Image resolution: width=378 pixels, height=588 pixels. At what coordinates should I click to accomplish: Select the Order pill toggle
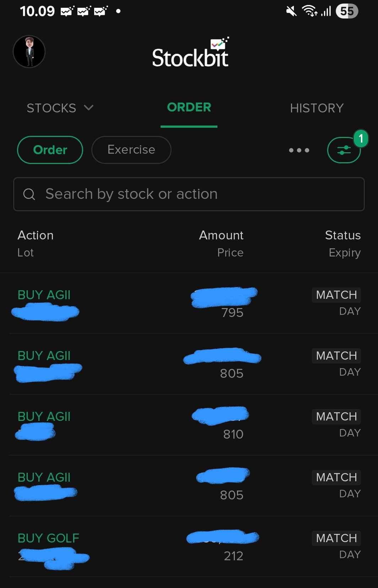[x=50, y=150]
